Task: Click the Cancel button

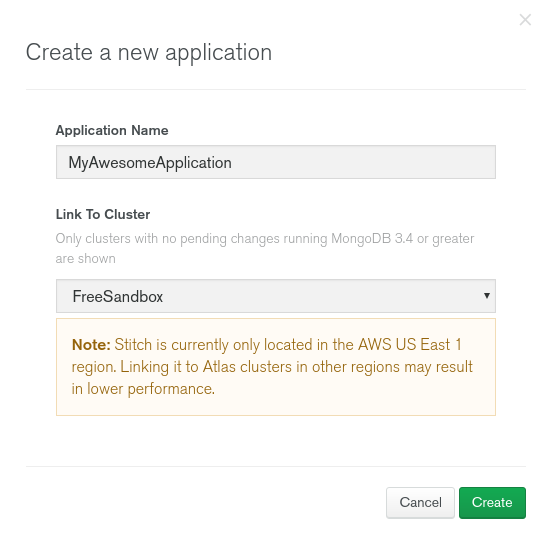Action: [420, 502]
